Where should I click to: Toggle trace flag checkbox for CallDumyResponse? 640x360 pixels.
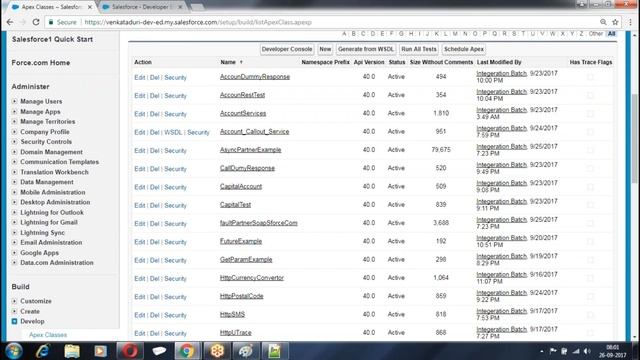pos(590,168)
